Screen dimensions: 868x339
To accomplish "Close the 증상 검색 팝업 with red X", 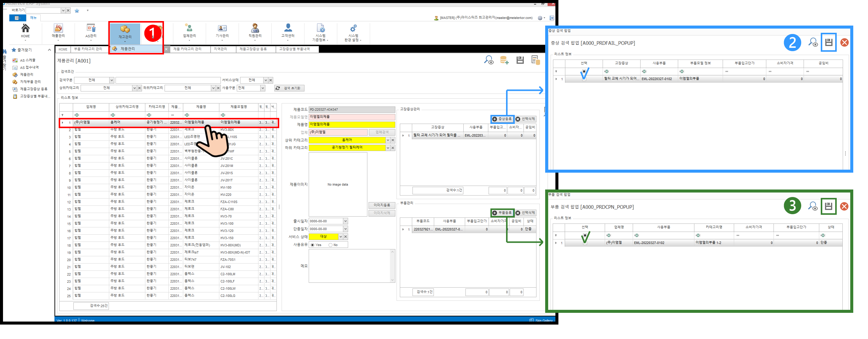I will pos(844,42).
